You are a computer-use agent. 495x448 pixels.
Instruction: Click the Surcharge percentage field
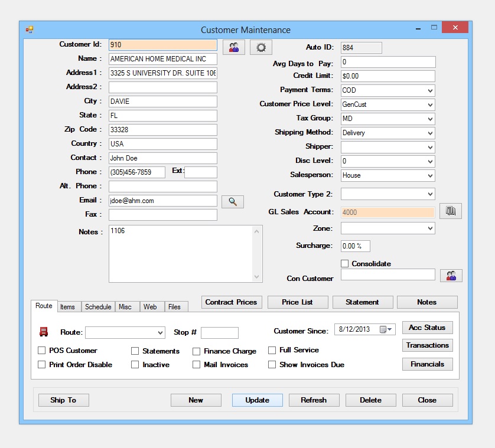tap(356, 246)
